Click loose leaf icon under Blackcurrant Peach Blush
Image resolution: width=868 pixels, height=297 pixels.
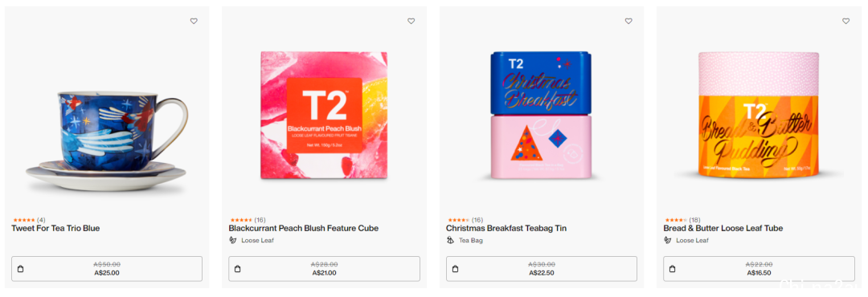point(232,240)
